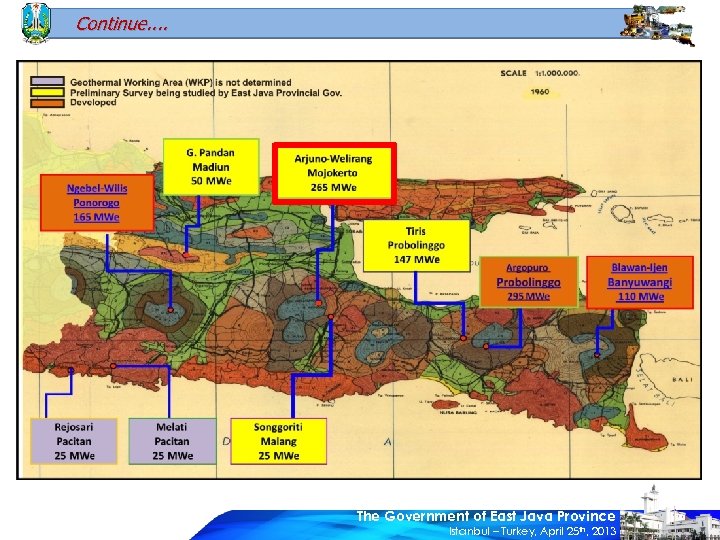
Task: Click the red map marker for G. Pandan
Action: pos(186,254)
